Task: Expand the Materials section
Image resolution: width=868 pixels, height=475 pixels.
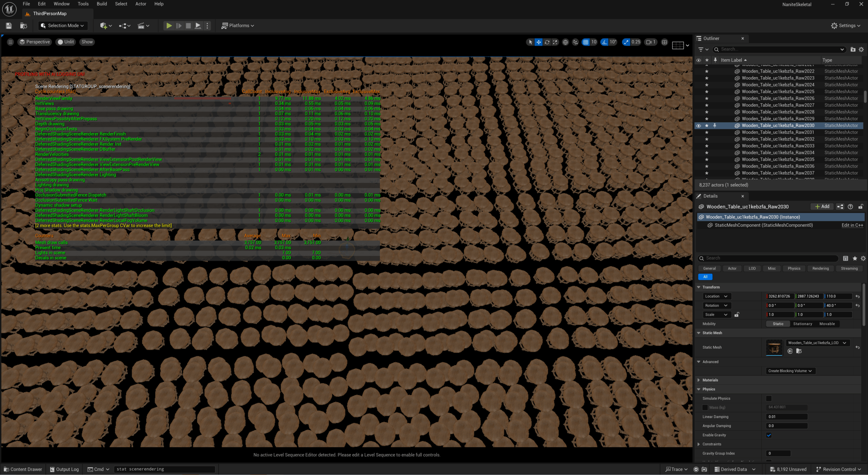Action: click(x=698, y=380)
